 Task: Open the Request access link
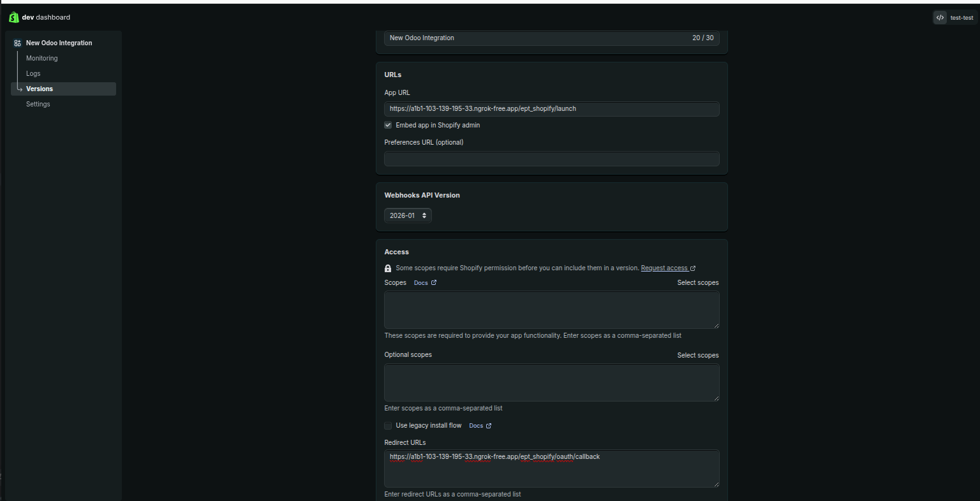click(x=664, y=268)
